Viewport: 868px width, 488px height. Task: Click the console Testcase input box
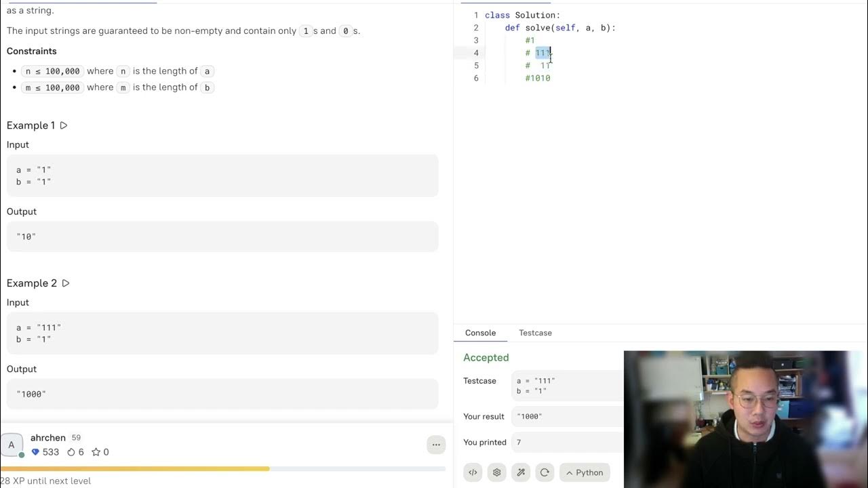567,386
